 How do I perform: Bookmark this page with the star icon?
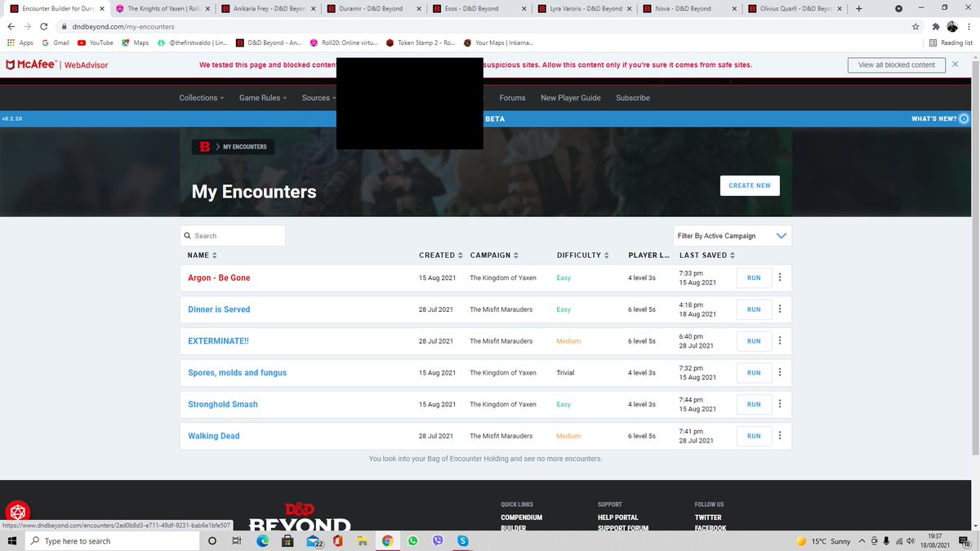[x=915, y=25]
